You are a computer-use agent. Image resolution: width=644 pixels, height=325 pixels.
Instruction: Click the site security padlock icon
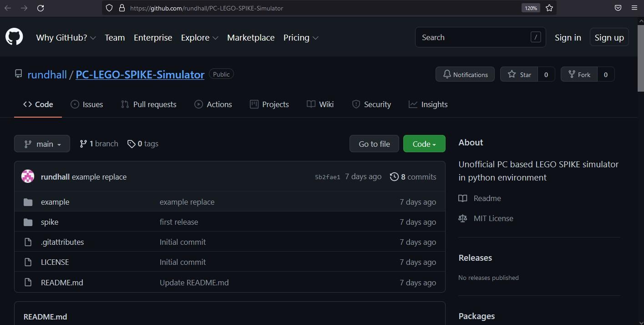[x=122, y=8]
